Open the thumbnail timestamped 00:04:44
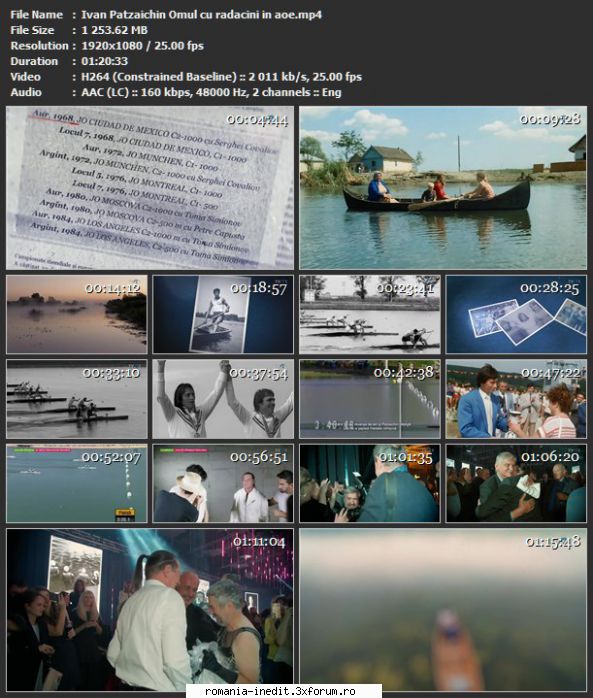The height and width of the screenshot is (698, 593). [150, 188]
